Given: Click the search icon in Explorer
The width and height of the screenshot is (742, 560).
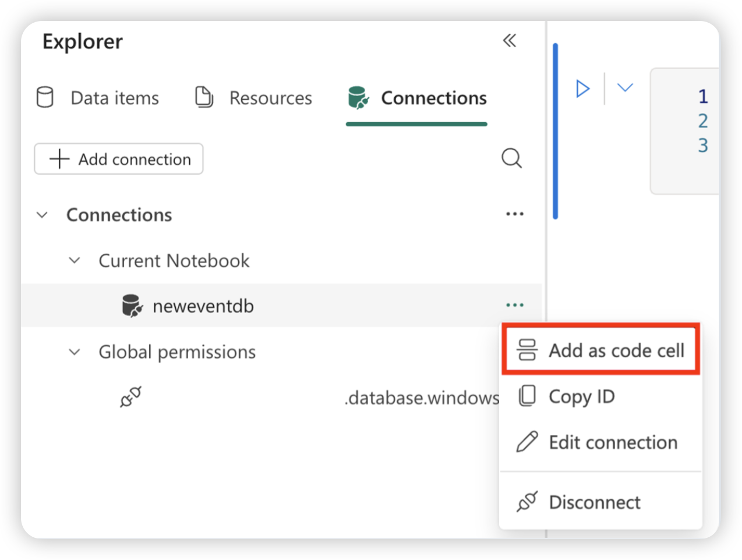Looking at the screenshot, I should pyautogui.click(x=511, y=158).
